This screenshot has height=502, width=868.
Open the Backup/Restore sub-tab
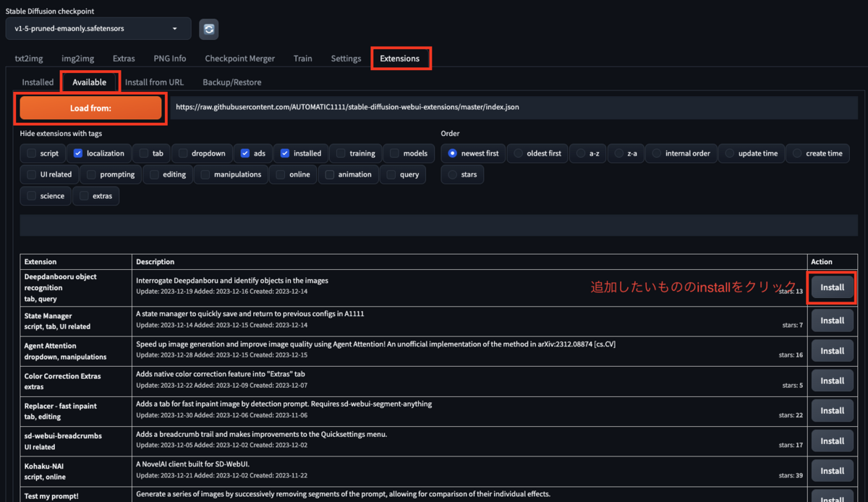tap(232, 82)
